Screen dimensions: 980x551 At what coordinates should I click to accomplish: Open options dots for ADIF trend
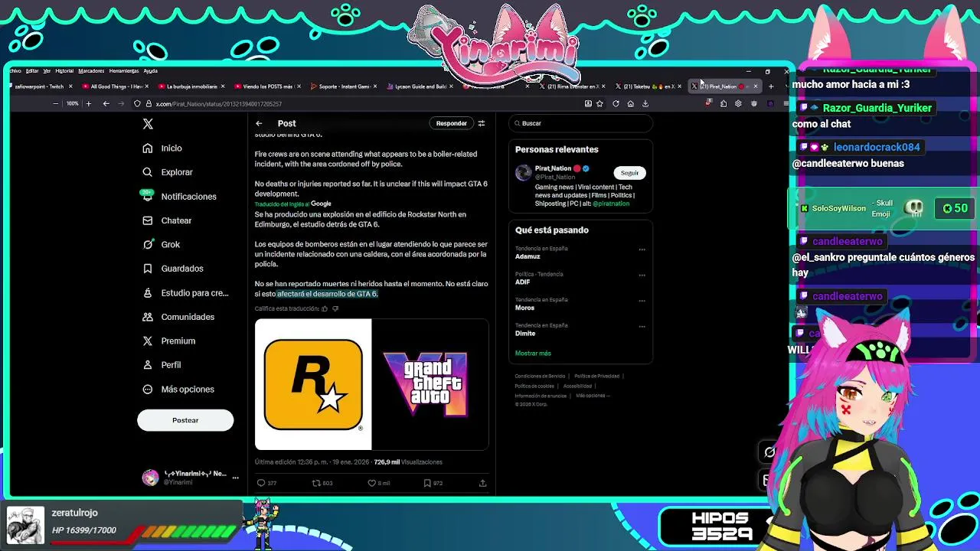tap(642, 275)
